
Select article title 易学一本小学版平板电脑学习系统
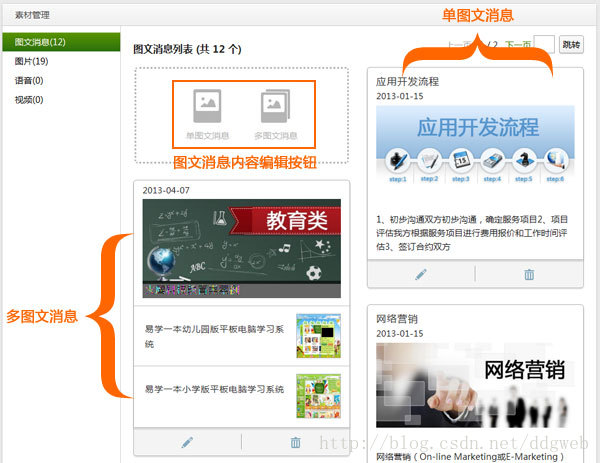(x=214, y=389)
